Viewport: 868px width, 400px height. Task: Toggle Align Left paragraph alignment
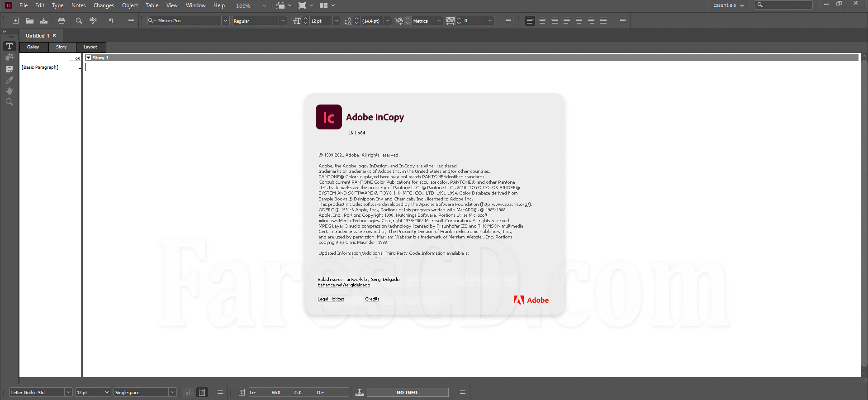530,21
